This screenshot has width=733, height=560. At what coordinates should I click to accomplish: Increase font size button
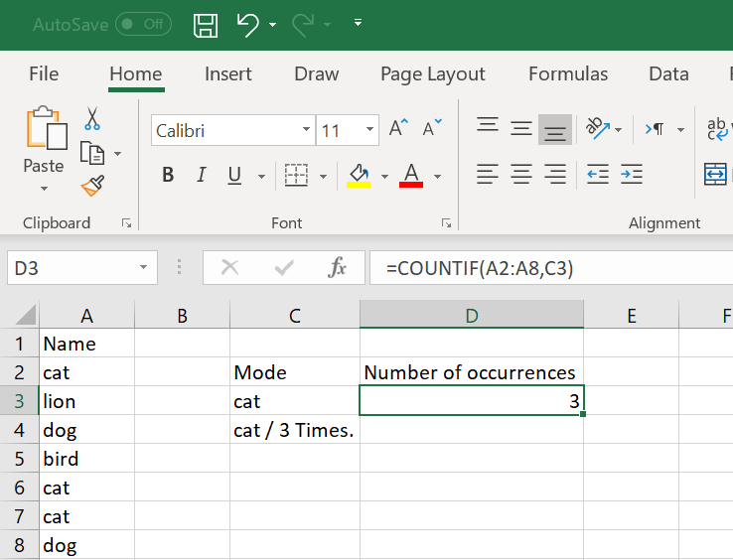pyautogui.click(x=398, y=128)
